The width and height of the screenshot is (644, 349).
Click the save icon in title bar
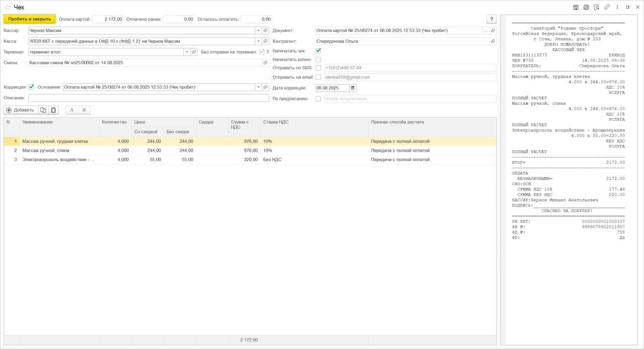click(x=575, y=7)
